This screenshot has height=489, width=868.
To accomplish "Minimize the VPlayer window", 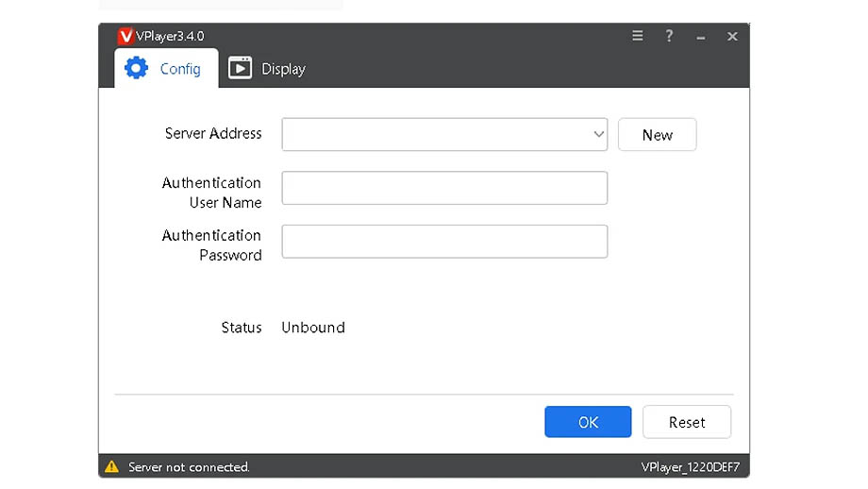I will 701,38.
